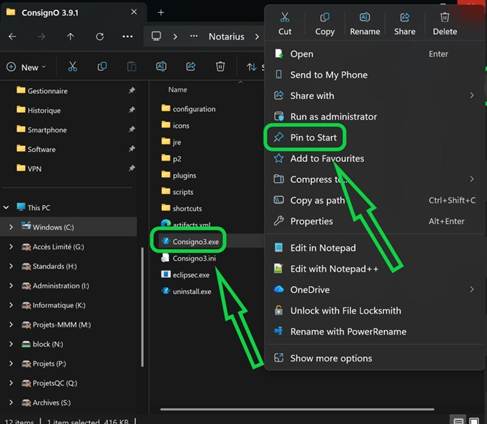487x424 pixels.
Task: Toggle the details view button in status bar
Action: (458, 421)
